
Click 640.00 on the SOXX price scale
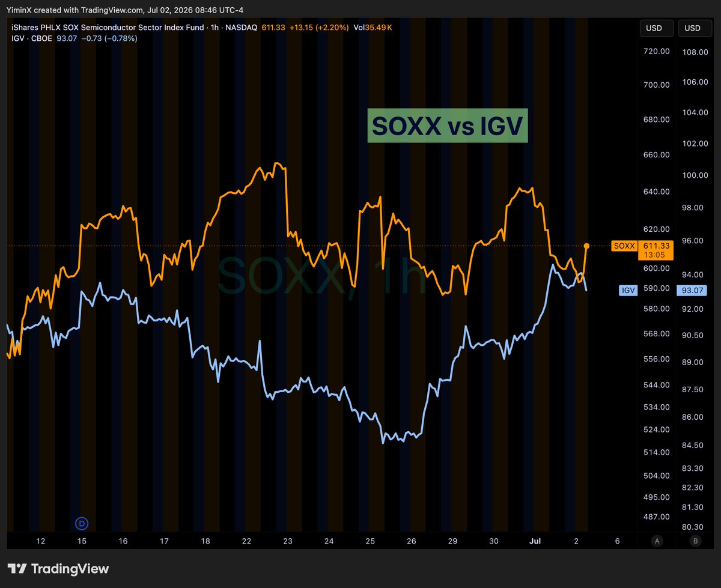point(656,192)
